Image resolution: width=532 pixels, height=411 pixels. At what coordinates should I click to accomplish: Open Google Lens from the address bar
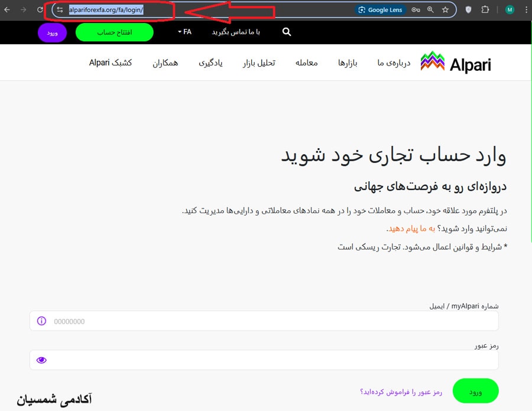(x=380, y=10)
